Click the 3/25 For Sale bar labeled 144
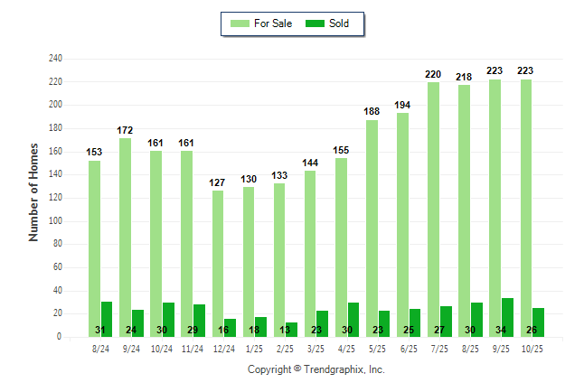Screen dimensions: 584x392 (310, 254)
